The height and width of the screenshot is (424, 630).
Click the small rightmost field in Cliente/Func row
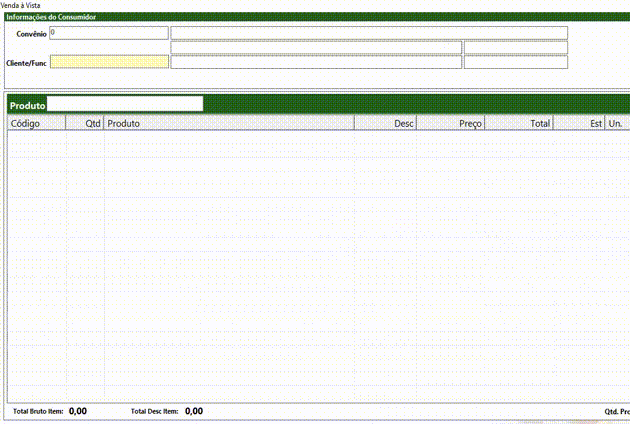[515, 62]
